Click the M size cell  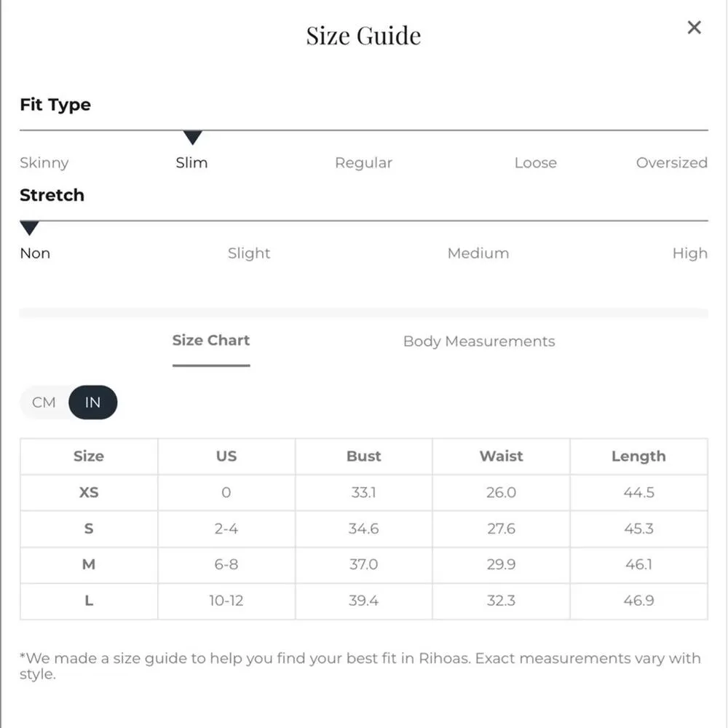[89, 565]
